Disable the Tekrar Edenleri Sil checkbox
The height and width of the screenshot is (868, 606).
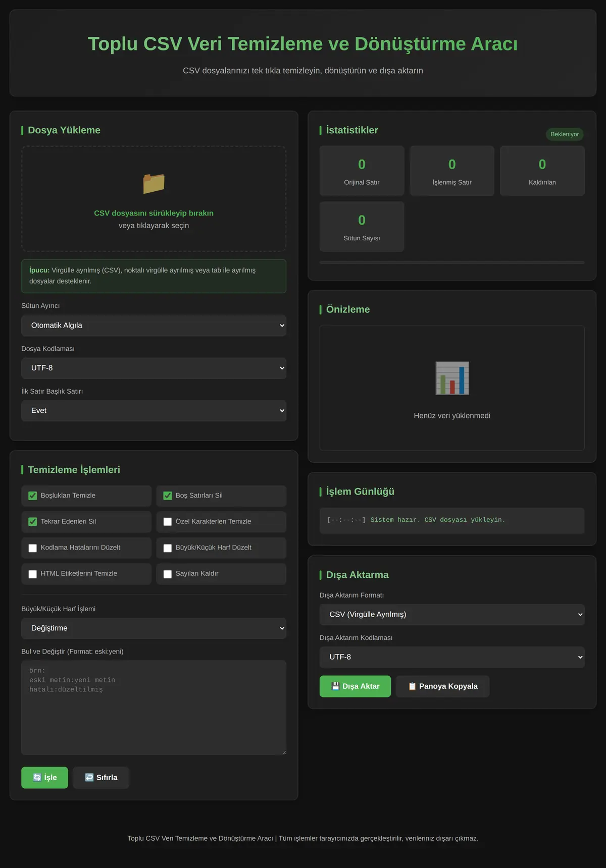pyautogui.click(x=33, y=522)
